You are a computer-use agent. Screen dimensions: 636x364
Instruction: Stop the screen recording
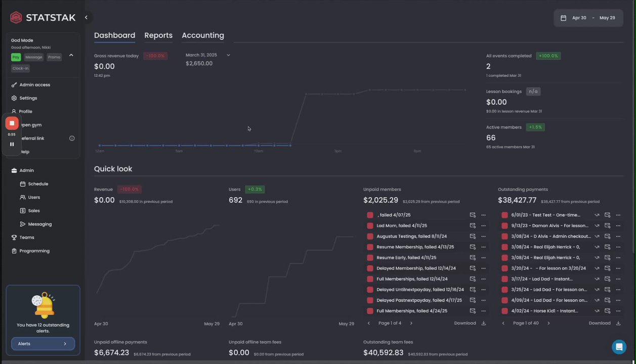click(12, 123)
